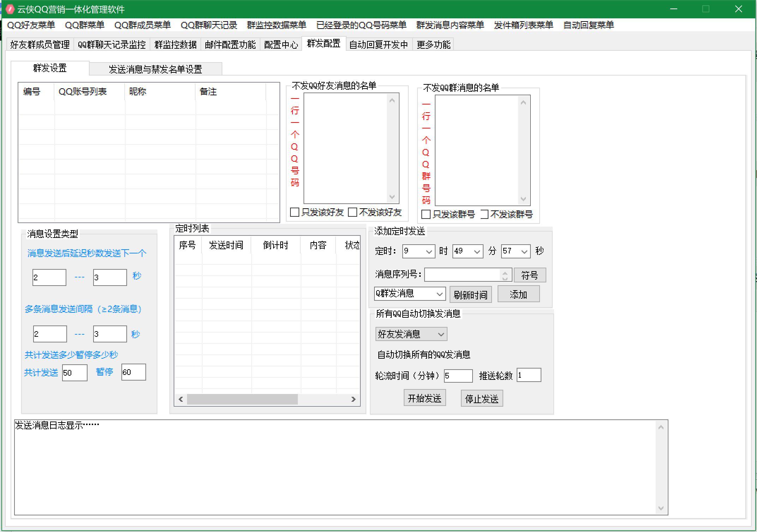This screenshot has width=757, height=532.
Task: Open the 群监控数据菜单 menu
Action: (x=277, y=25)
